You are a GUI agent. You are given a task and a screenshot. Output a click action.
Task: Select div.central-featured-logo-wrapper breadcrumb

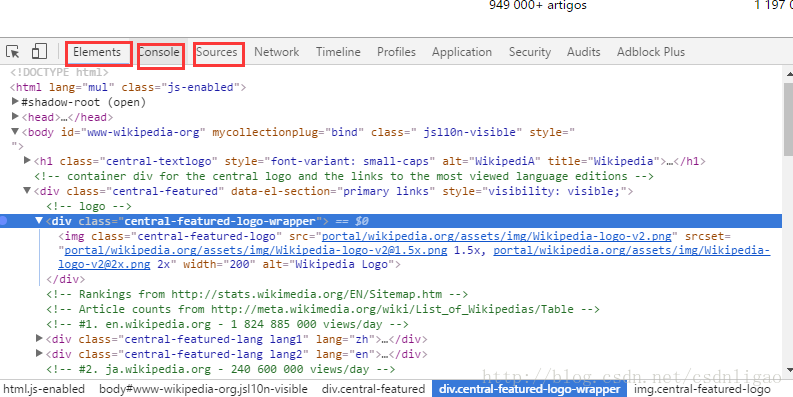530,389
